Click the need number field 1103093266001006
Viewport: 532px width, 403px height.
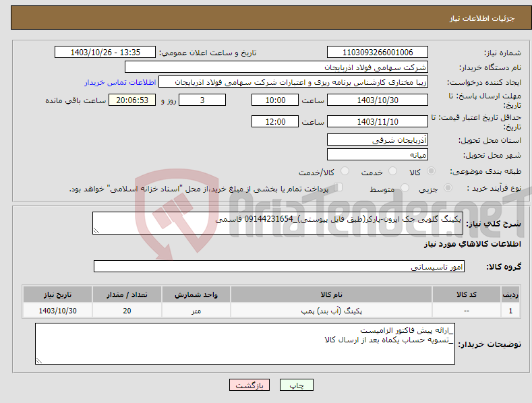378,53
